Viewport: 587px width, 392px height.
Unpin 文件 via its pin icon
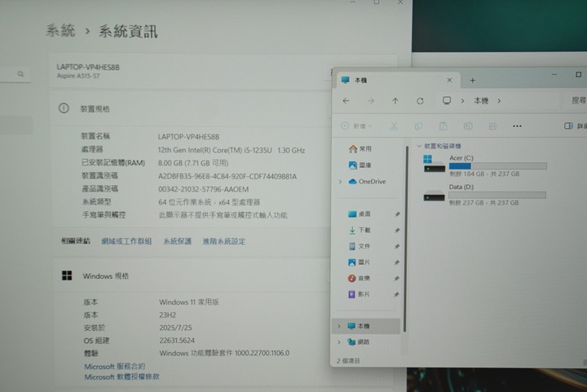tap(397, 246)
